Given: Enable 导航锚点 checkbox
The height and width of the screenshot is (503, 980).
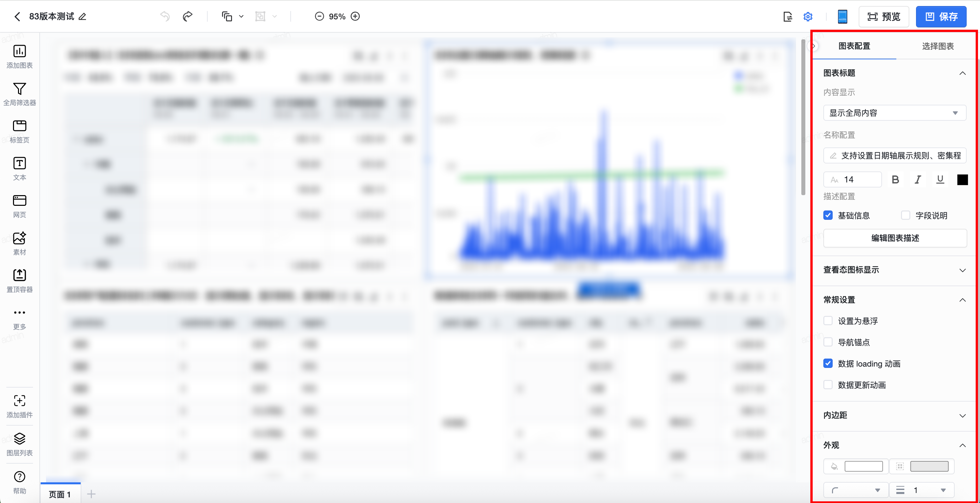Looking at the screenshot, I should coord(828,342).
